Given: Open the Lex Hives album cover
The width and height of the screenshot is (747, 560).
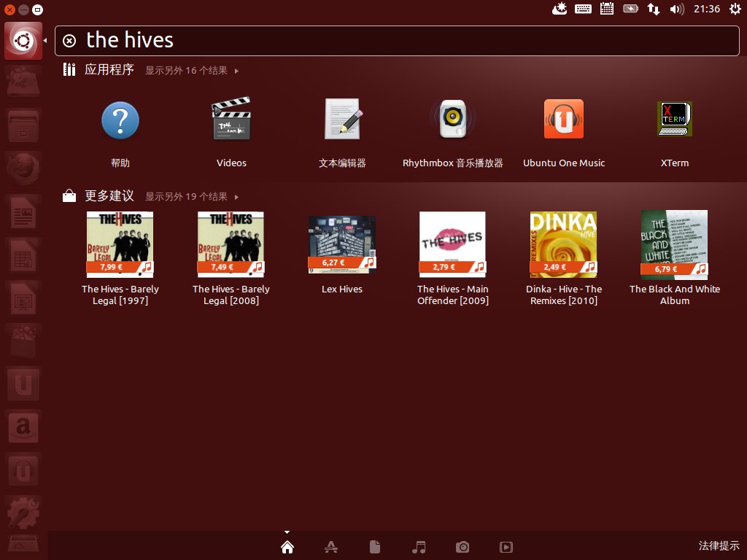Looking at the screenshot, I should coord(342,245).
